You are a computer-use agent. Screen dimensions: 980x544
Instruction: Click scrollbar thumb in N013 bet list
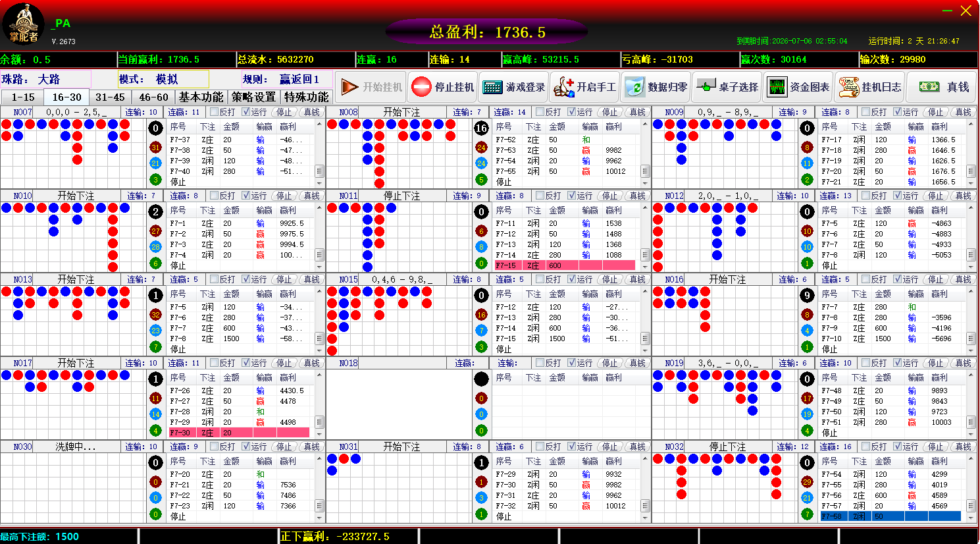[x=319, y=339]
